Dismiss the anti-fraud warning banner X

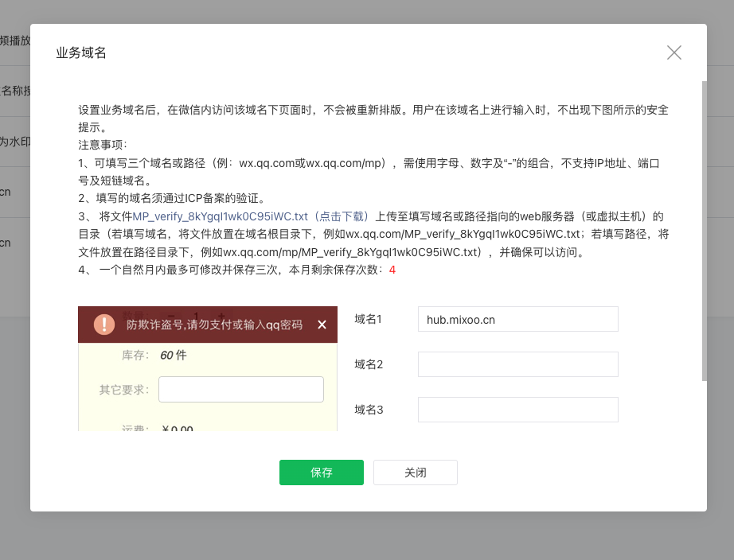[x=322, y=325]
